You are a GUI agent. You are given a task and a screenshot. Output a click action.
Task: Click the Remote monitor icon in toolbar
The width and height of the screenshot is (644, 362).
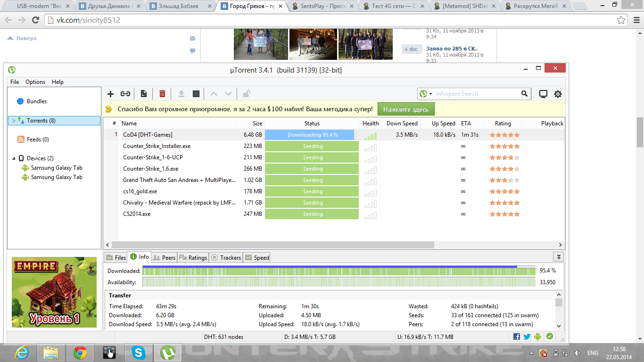click(x=543, y=94)
